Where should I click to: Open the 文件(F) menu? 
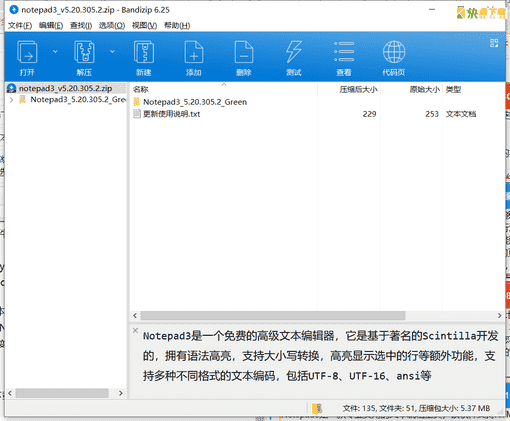[x=20, y=25]
